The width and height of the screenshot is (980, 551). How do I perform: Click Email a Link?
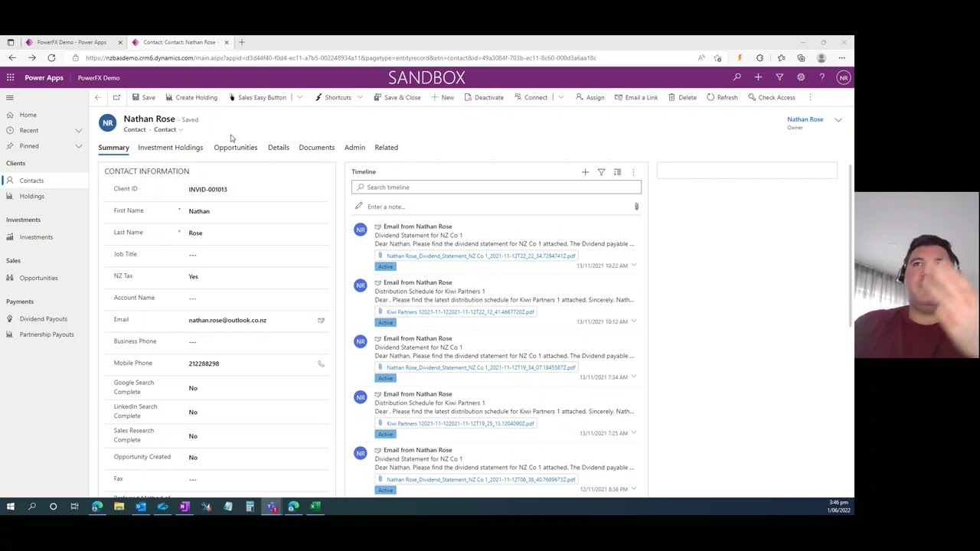[x=635, y=97]
